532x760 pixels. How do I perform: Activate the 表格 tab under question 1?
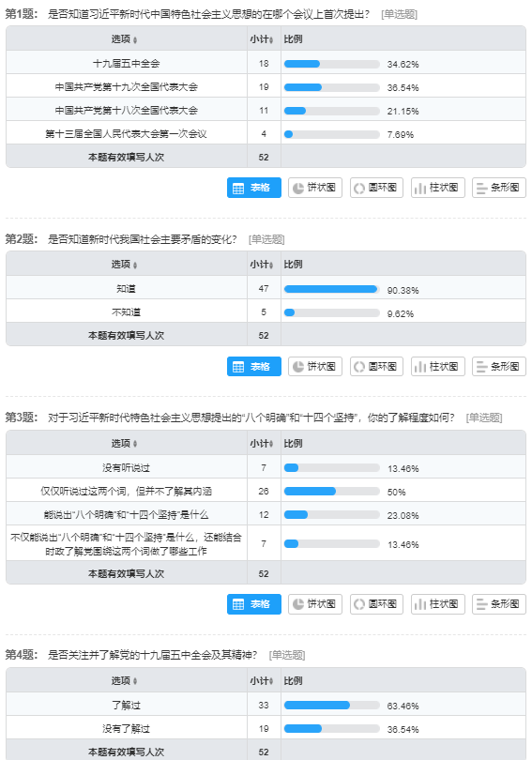tap(254, 188)
